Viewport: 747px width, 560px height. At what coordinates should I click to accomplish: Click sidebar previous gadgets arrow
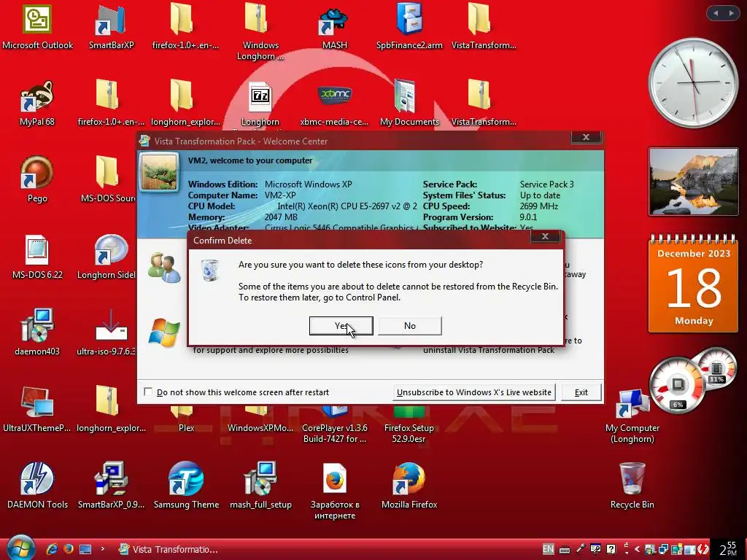[716, 13]
